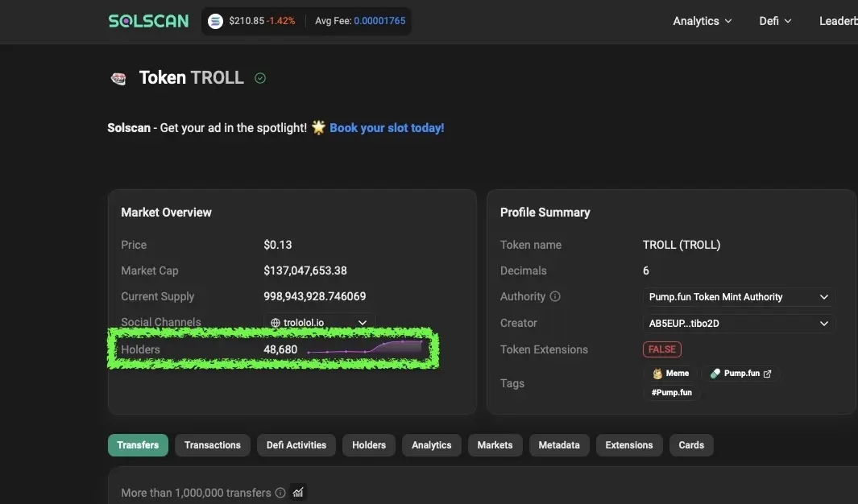
Task: Click the SOL price $210.85
Action: (x=247, y=21)
